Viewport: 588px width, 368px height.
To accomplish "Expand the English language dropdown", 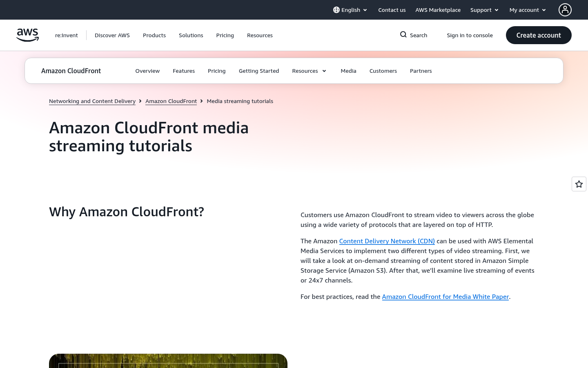I will (x=350, y=10).
